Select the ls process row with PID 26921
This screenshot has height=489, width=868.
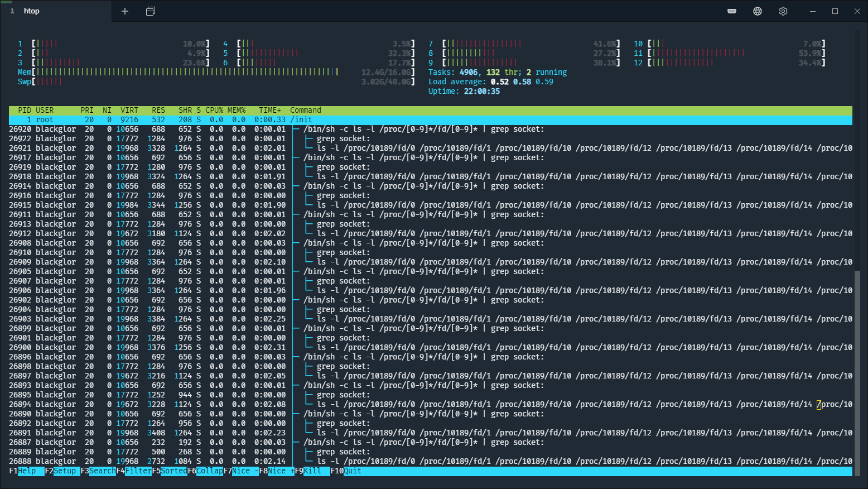click(431, 148)
